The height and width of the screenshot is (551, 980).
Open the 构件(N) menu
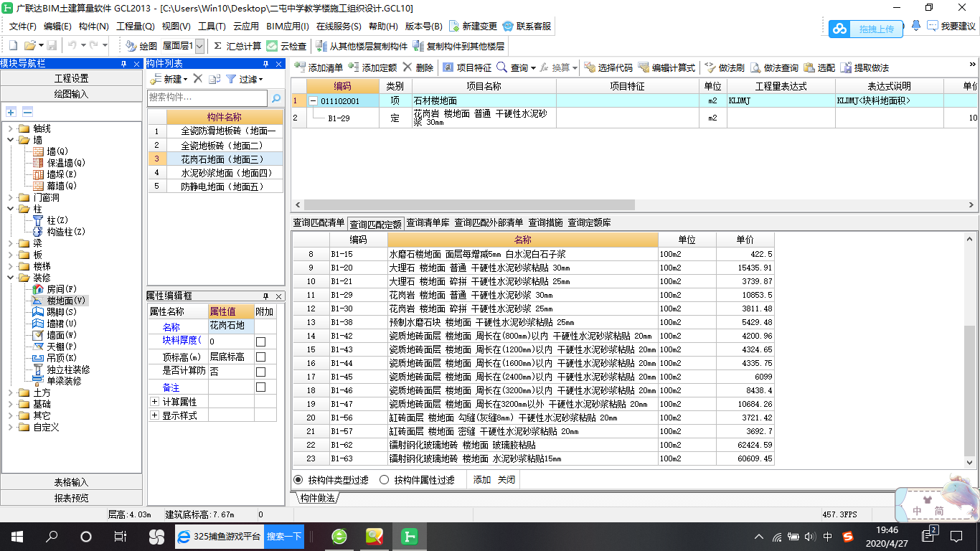(x=94, y=26)
